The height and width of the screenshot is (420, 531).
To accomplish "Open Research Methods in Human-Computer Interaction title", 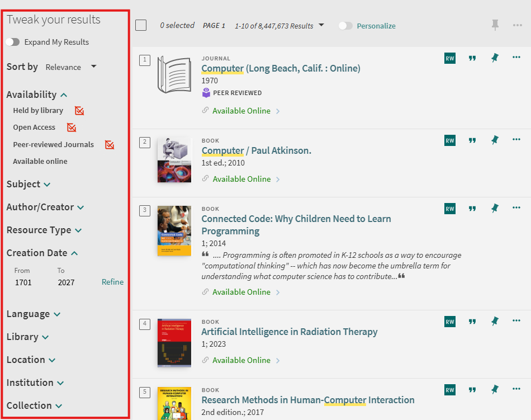I will tap(308, 400).
